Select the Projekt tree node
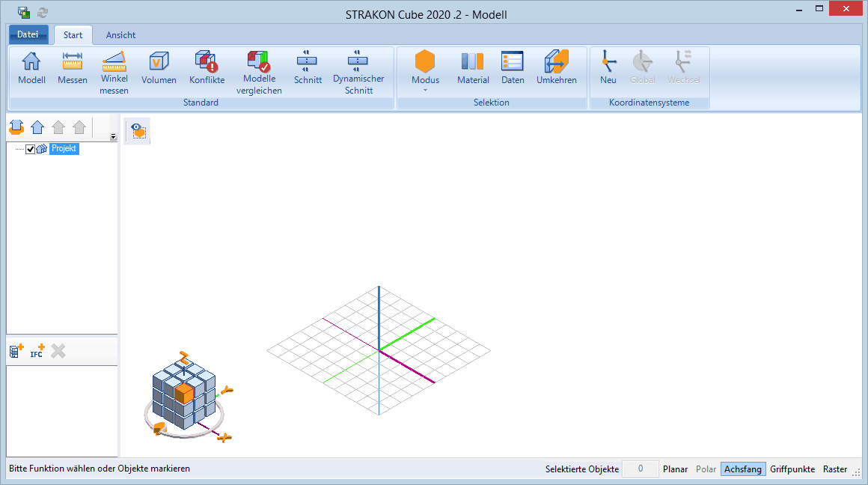The height and width of the screenshot is (485, 868). tap(64, 148)
